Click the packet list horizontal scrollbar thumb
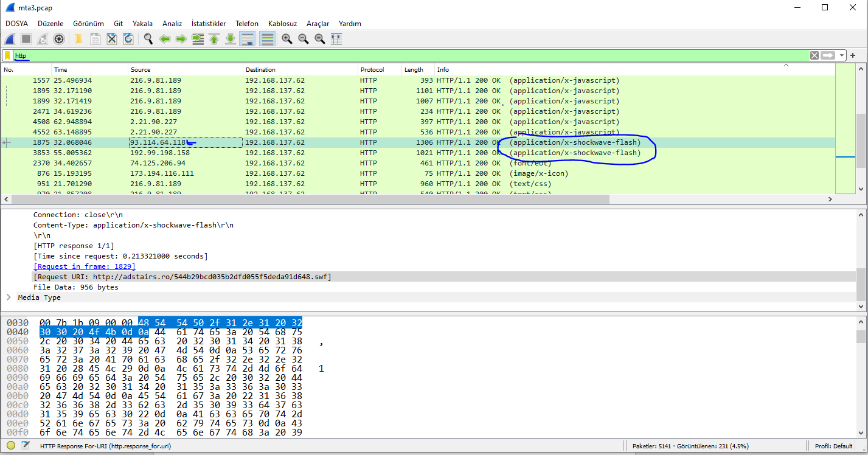The image size is (868, 455). click(310, 200)
